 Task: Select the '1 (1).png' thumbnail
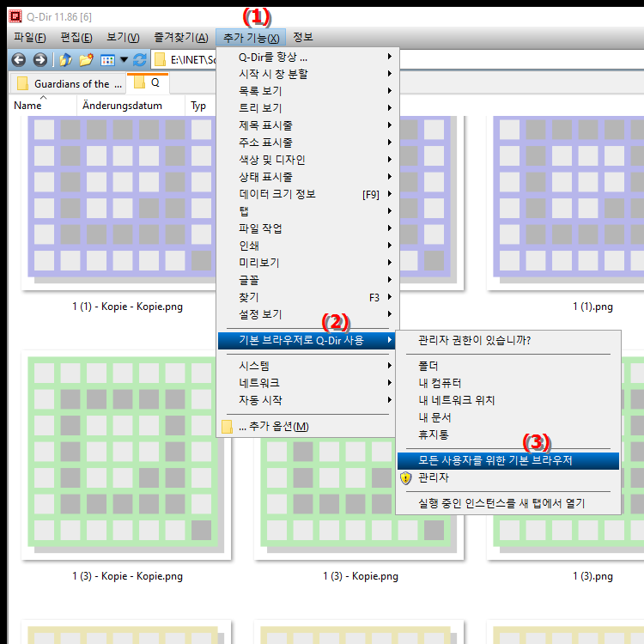(566, 204)
